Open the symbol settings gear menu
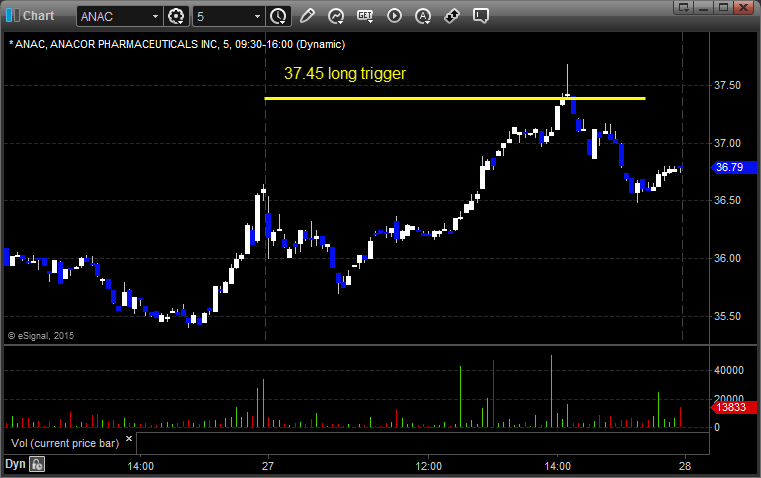Viewport: 761px width, 478px height. point(176,16)
